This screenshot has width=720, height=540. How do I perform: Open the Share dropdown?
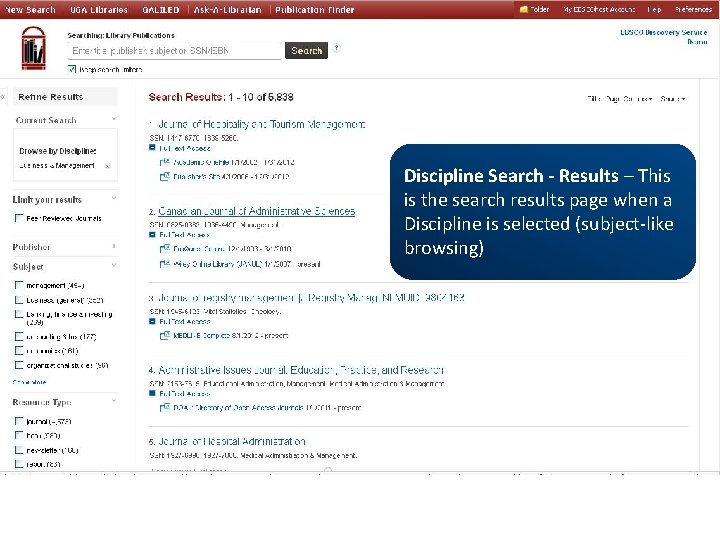[673, 99]
